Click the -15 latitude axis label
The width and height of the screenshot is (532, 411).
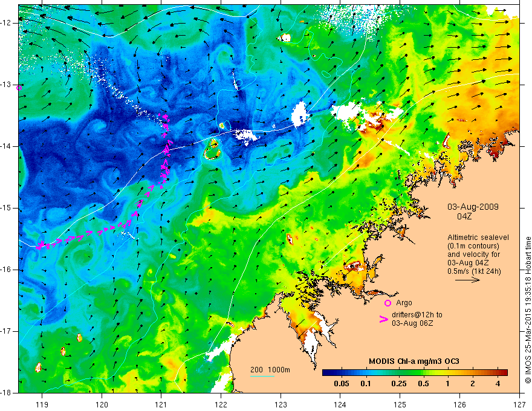coord(7,208)
